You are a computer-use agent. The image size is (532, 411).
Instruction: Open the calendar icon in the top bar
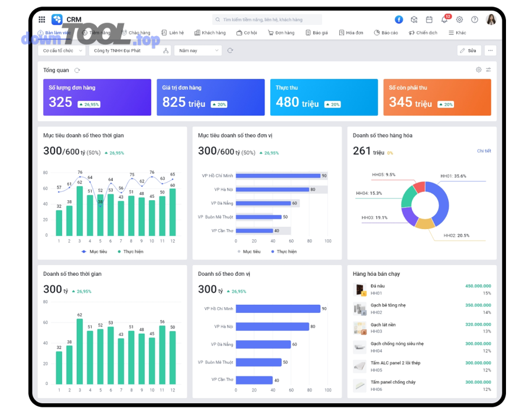click(x=429, y=19)
